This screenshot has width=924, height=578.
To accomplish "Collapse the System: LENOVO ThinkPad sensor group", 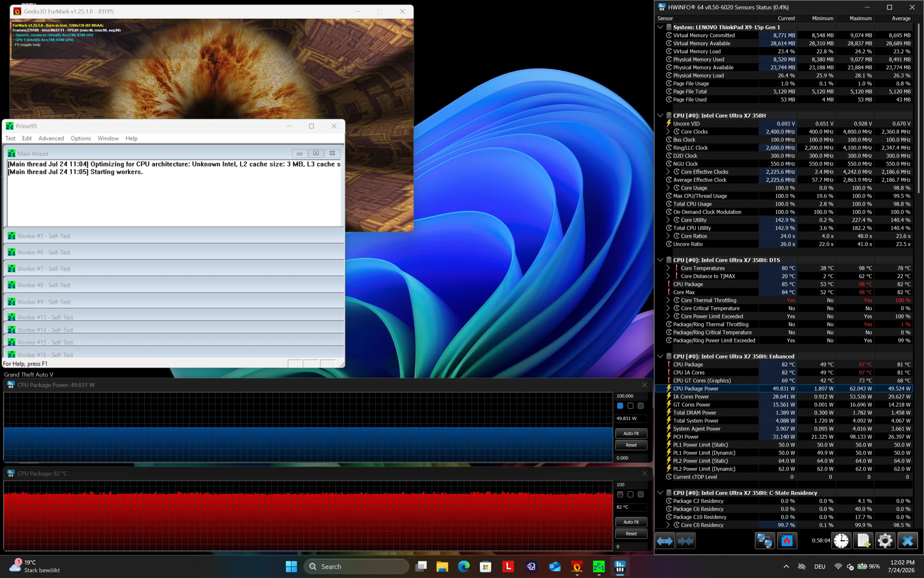I will click(x=660, y=27).
